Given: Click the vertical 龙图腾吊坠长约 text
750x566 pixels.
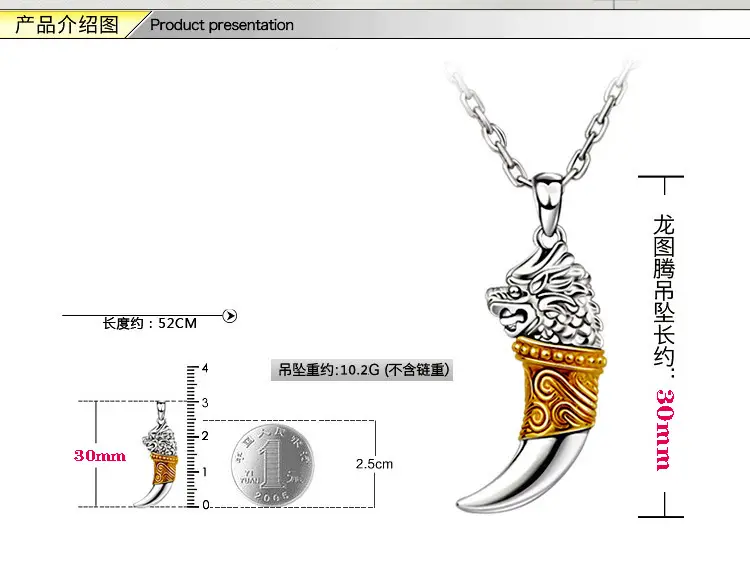Looking at the screenshot, I should [x=664, y=296].
